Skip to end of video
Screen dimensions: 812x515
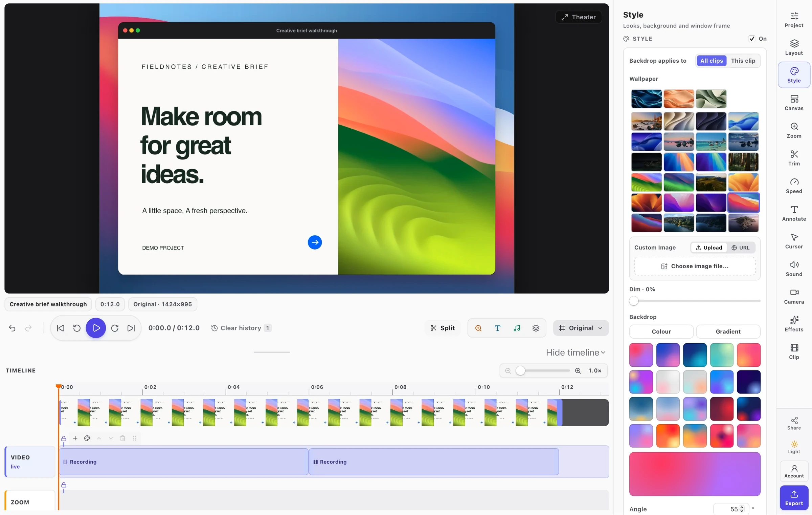click(131, 328)
